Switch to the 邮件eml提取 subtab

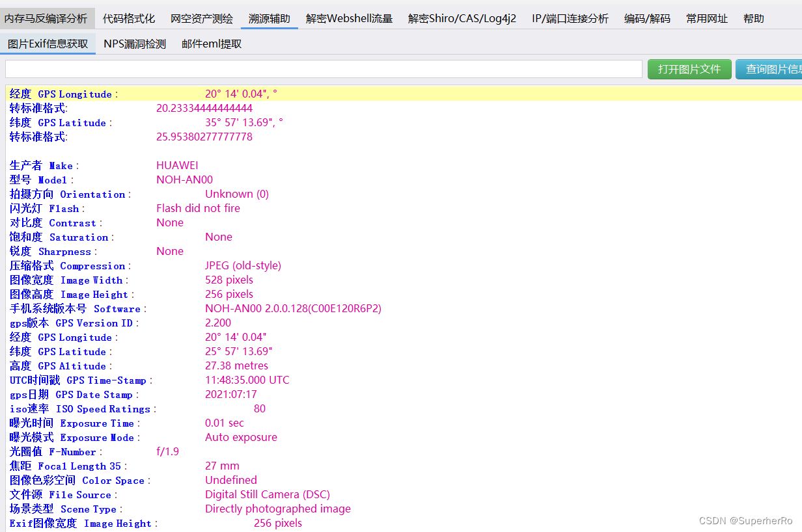click(x=210, y=45)
